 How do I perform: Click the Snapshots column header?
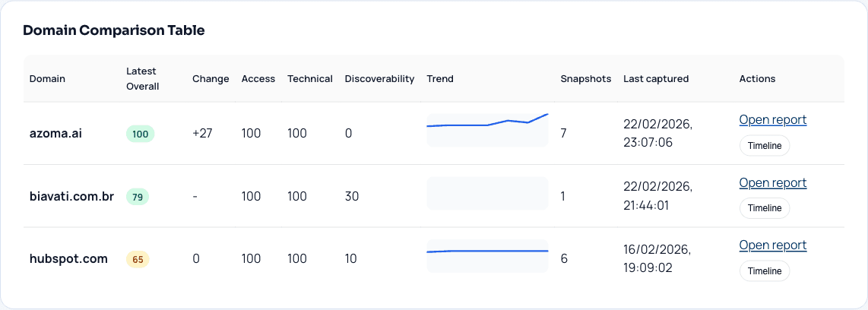tap(585, 79)
